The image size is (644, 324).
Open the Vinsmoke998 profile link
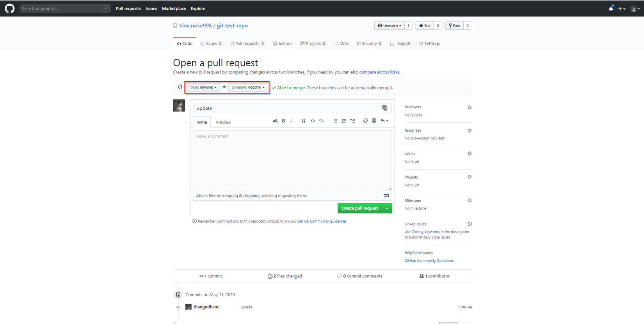click(195, 26)
